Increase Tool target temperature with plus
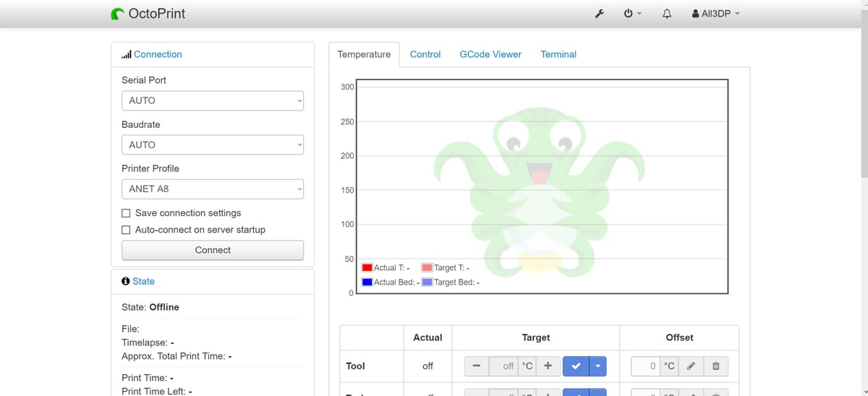Viewport: 868px width, 396px height. pos(548,366)
